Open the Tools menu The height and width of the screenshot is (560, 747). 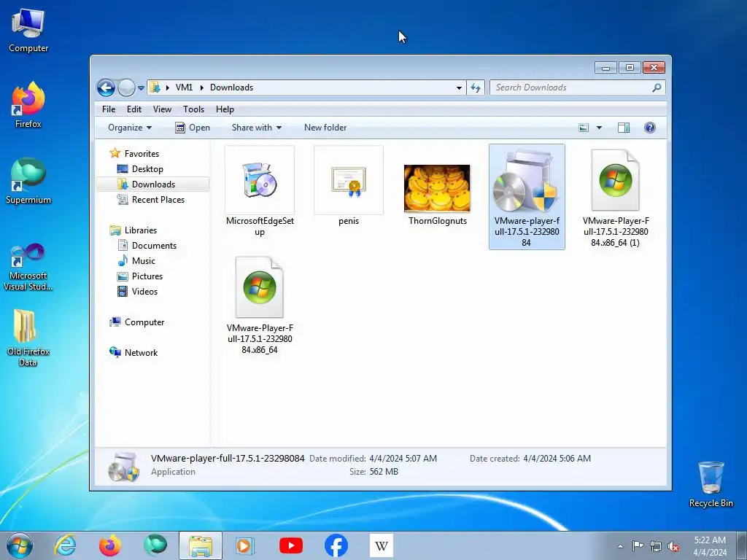[193, 109]
